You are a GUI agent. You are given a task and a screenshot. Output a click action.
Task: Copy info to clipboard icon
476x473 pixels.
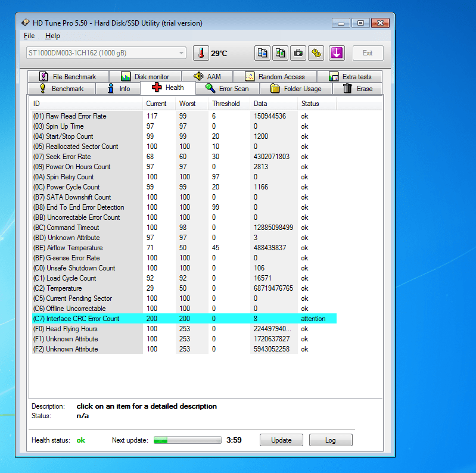(262, 53)
